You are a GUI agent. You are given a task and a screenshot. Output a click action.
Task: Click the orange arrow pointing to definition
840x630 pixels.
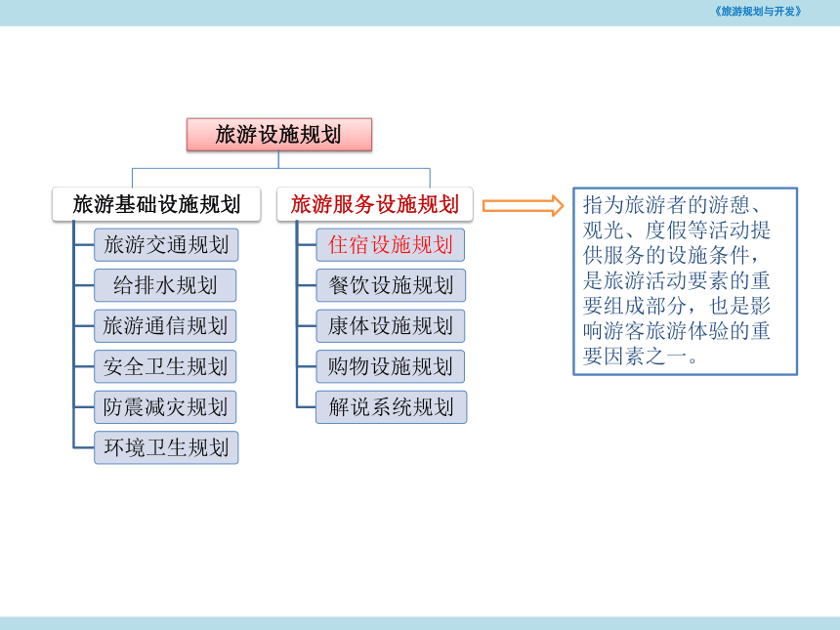(x=523, y=206)
